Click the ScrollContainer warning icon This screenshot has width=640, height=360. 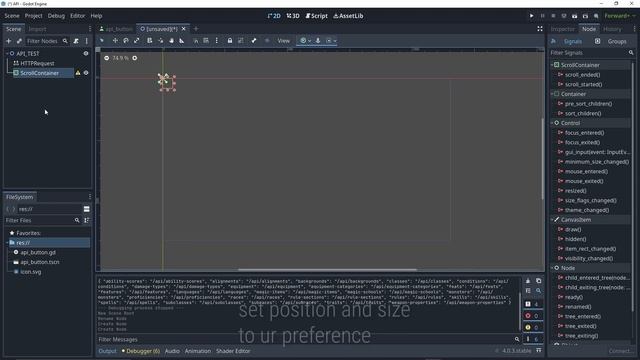[x=78, y=73]
